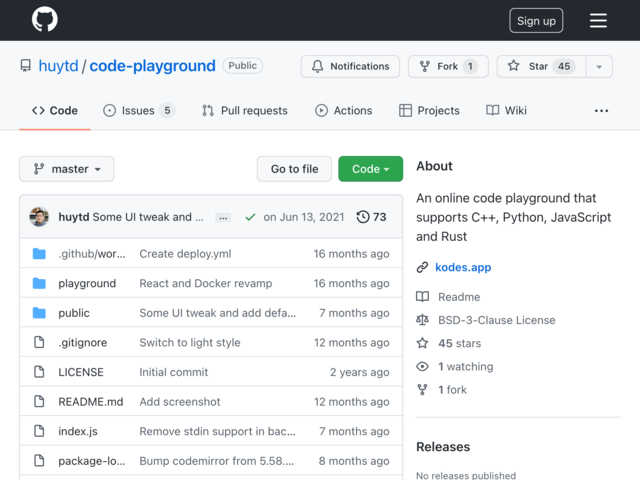Click the repository icon before huytd
Viewport: 640px width, 480px height.
click(26, 66)
